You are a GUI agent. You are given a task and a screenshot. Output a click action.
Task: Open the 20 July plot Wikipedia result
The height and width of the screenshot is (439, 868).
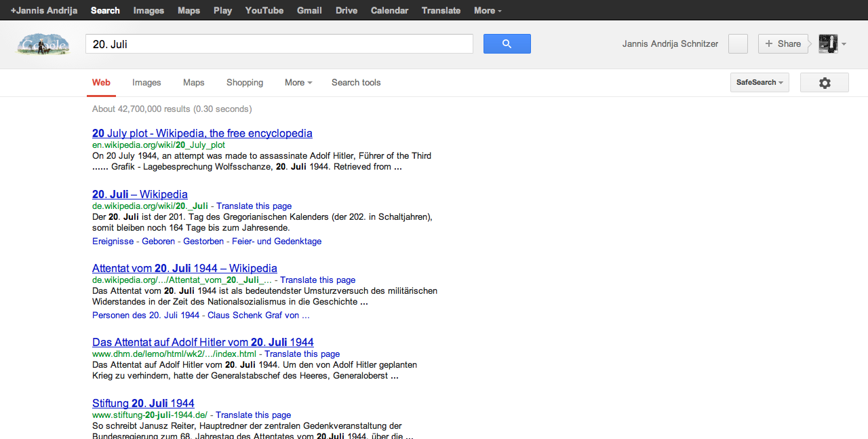point(202,133)
